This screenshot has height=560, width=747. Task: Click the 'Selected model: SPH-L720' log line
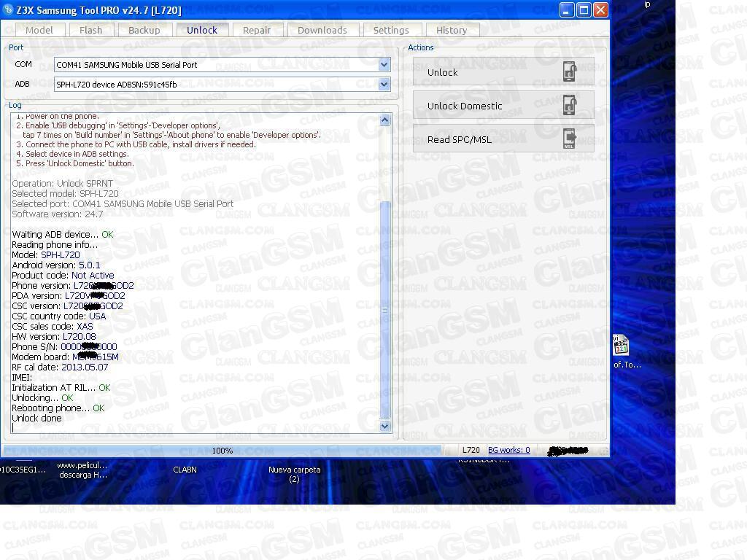point(65,193)
